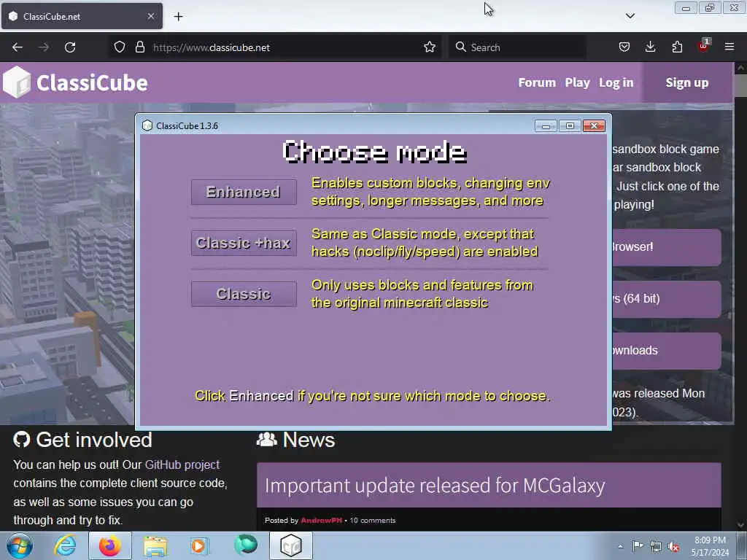Open the Firefox downloads panel
The width and height of the screenshot is (747, 560).
[x=650, y=47]
